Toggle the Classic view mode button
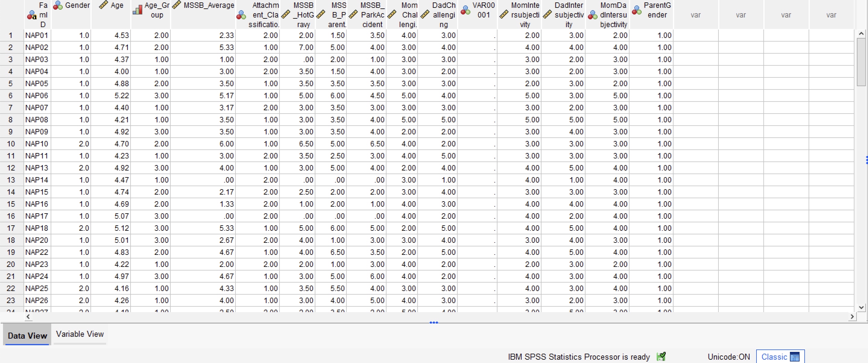Image resolution: width=868 pixels, height=363 pixels. tap(780, 357)
